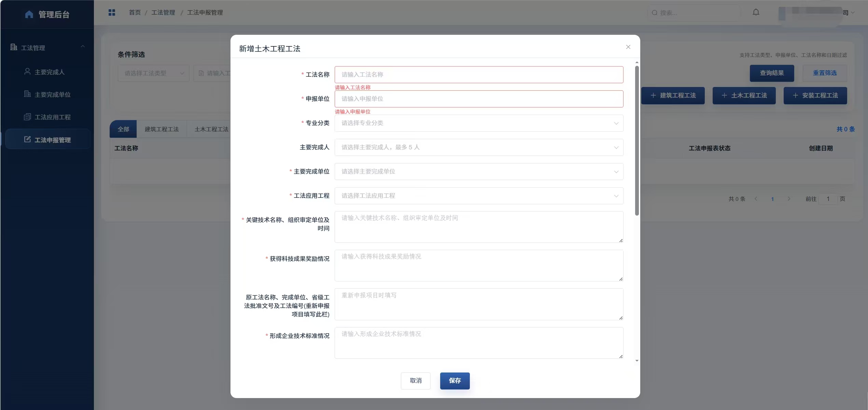Open the 主要完成单位 select dropdown

pos(479,172)
